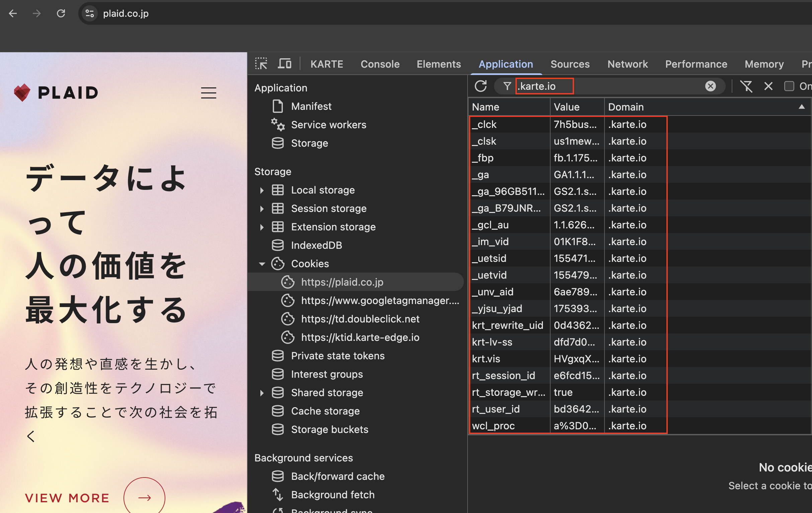Sort cookies by Value column
812x513 pixels.
577,107
